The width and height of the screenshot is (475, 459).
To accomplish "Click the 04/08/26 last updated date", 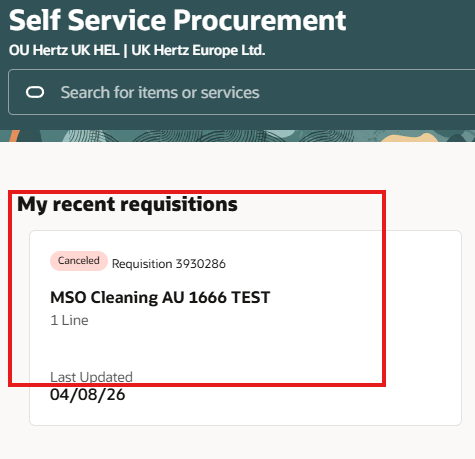I will [x=88, y=395].
